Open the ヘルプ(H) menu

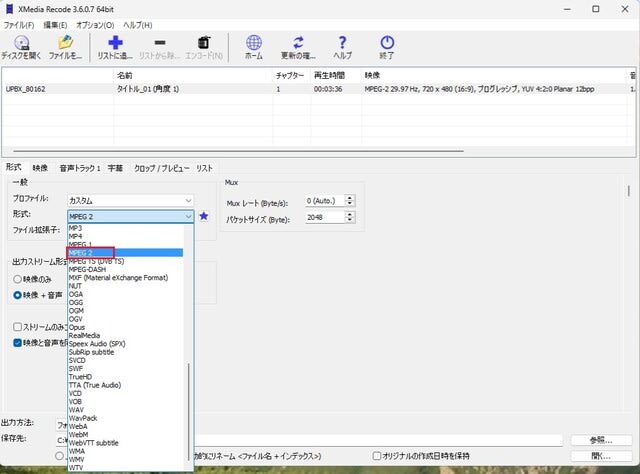coord(138,25)
